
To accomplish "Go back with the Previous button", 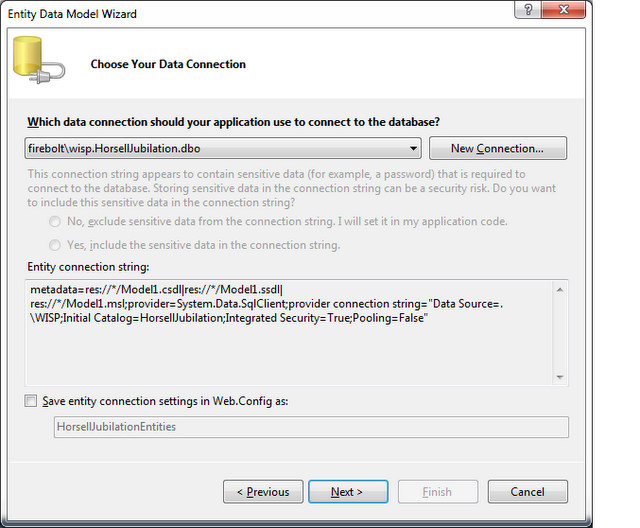I will tap(263, 492).
